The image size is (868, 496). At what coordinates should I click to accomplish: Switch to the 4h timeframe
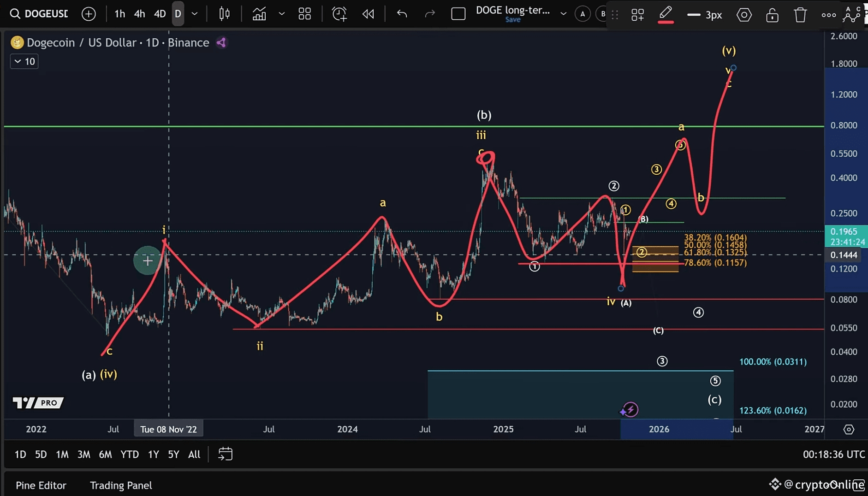[x=139, y=14]
